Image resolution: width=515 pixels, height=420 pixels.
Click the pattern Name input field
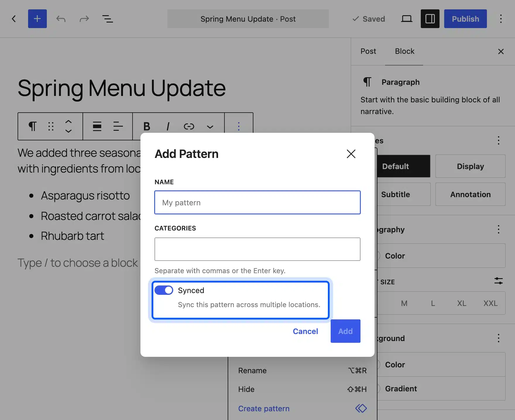pos(257,202)
